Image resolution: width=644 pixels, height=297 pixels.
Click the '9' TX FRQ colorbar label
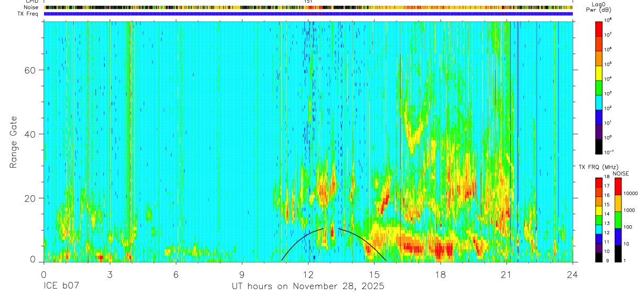pos(607,261)
